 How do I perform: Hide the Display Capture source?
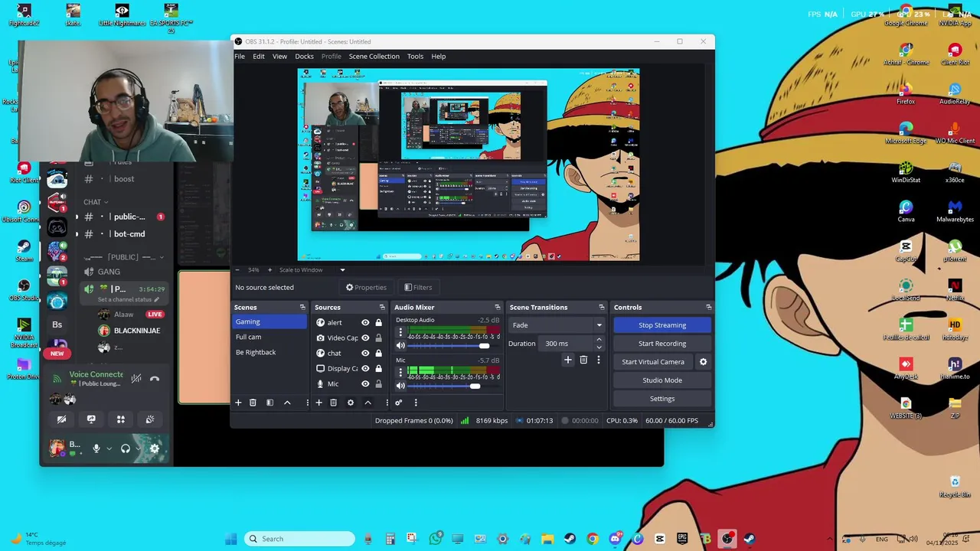coord(365,369)
